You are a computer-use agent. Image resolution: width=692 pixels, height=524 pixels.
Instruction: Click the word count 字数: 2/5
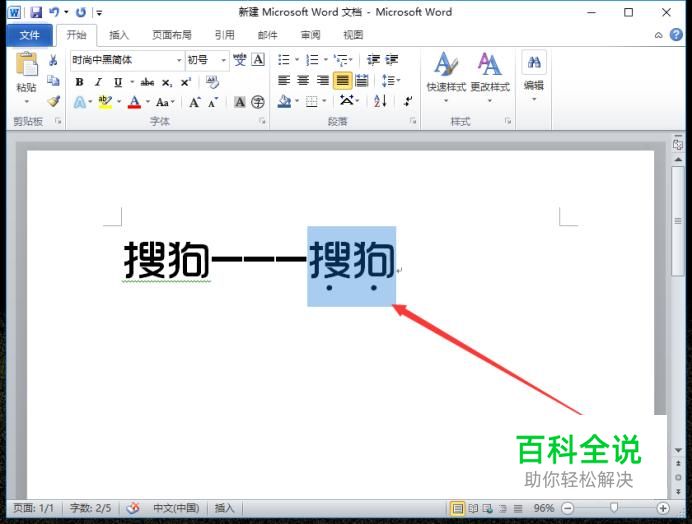click(90, 509)
